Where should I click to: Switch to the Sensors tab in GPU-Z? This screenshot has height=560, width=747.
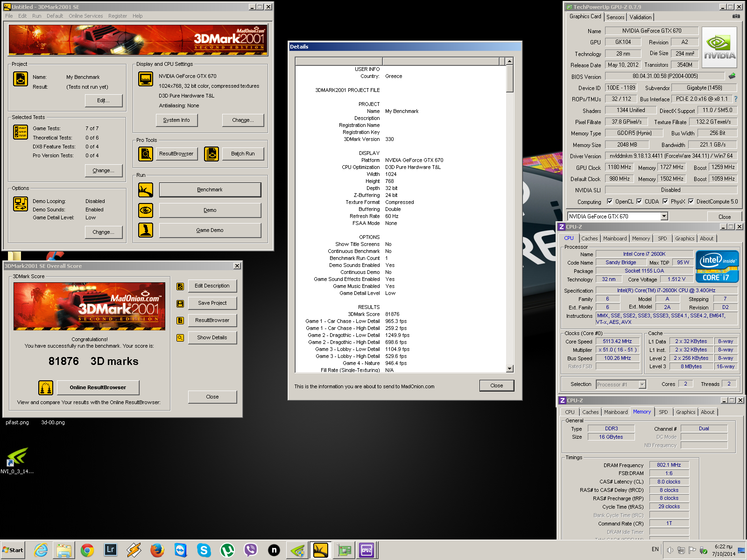coord(615,17)
